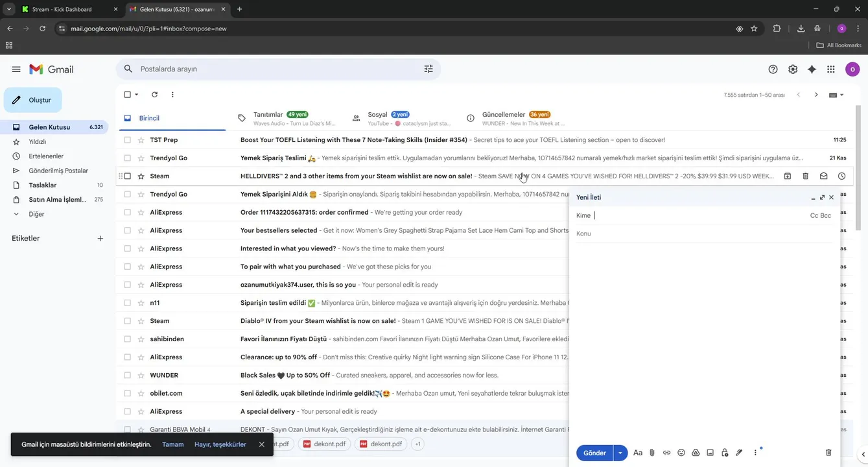868x467 pixels.
Task: Open the Chrome tab search dropdown
Action: click(9, 9)
